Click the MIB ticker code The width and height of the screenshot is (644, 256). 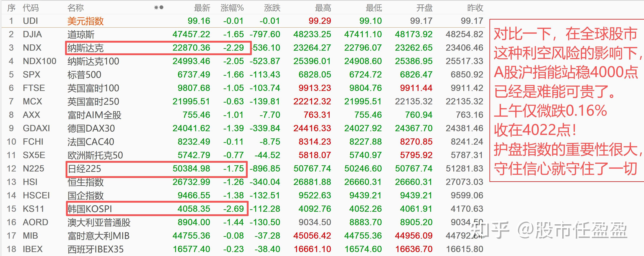pyautogui.click(x=30, y=236)
